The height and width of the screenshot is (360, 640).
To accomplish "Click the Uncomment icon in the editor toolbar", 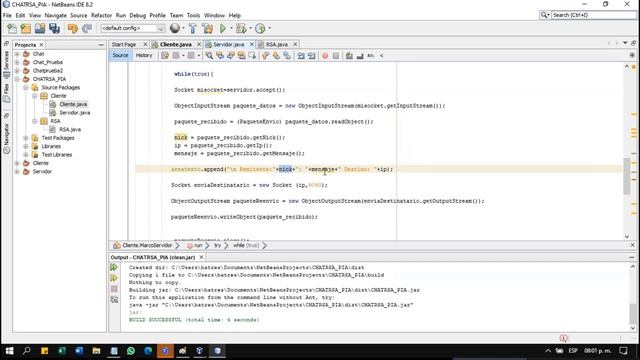I will point(360,56).
